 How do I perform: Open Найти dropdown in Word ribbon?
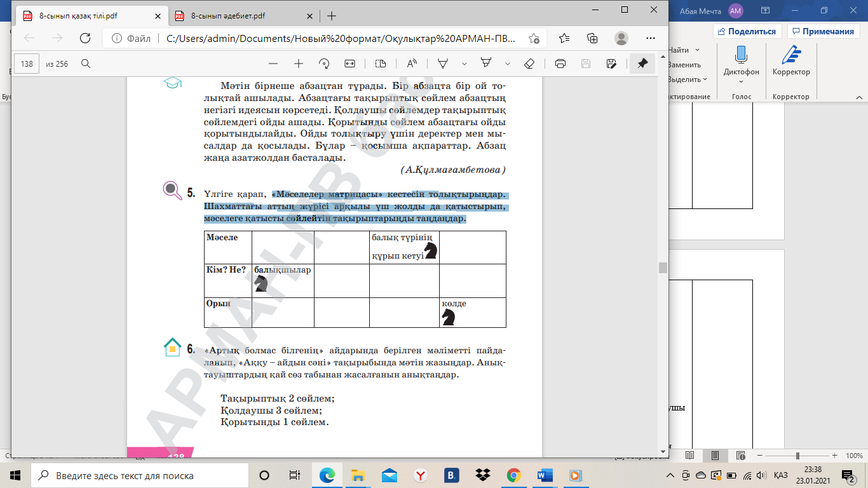tap(684, 50)
